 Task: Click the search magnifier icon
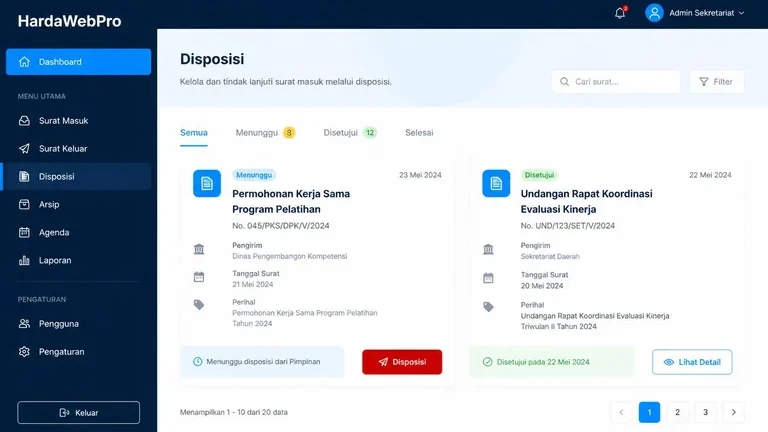pyautogui.click(x=564, y=82)
